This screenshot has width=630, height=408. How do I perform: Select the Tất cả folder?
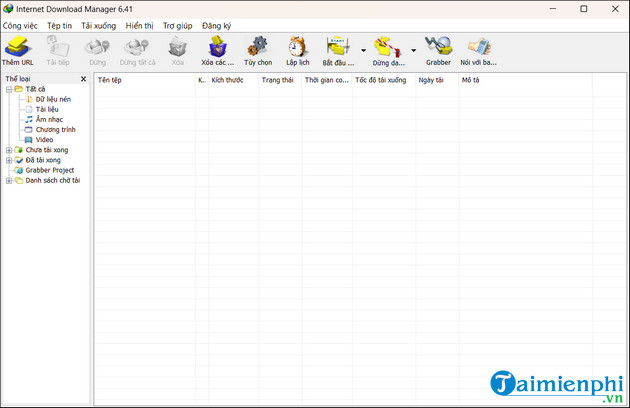click(x=35, y=89)
